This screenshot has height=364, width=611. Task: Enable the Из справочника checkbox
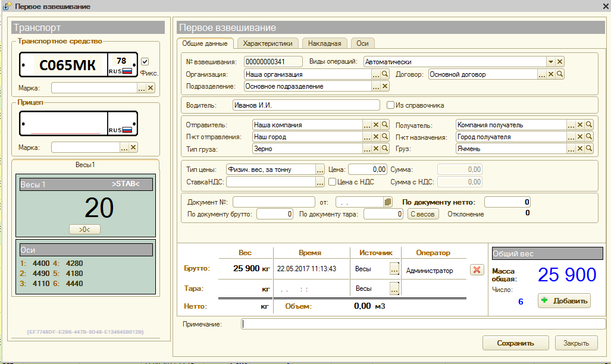391,105
